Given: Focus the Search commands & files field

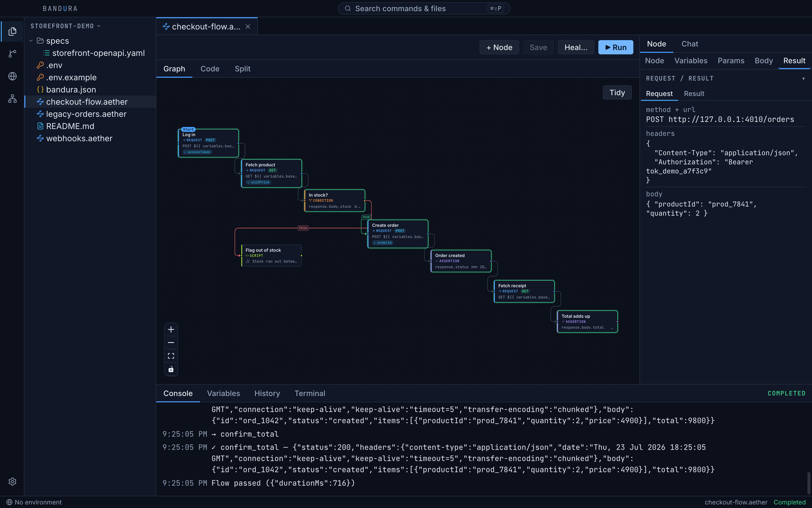Looking at the screenshot, I should tap(424, 9).
